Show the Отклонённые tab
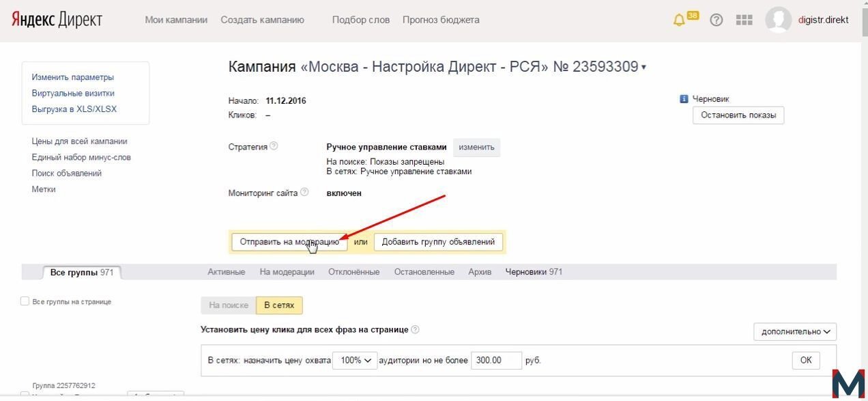The image size is (868, 401). point(354,272)
